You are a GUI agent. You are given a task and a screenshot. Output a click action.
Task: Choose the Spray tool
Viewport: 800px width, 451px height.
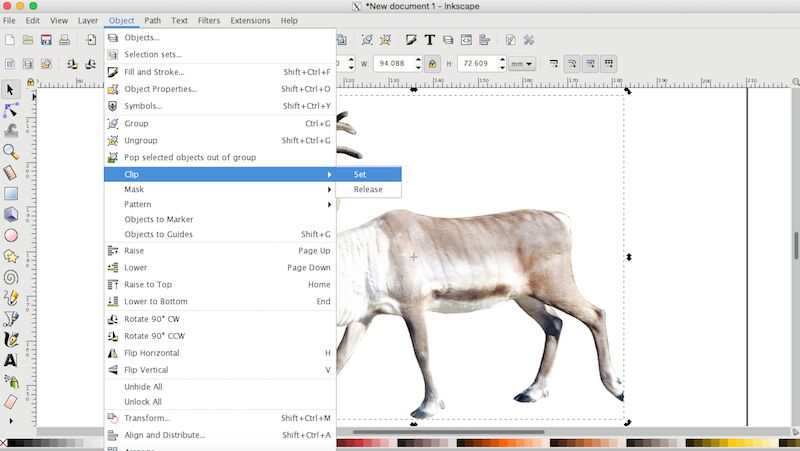pyautogui.click(x=11, y=381)
